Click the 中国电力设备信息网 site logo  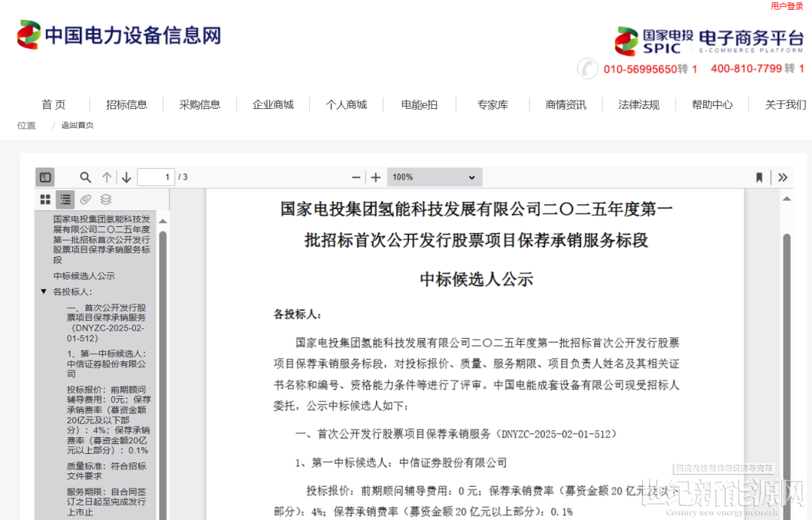pos(119,35)
